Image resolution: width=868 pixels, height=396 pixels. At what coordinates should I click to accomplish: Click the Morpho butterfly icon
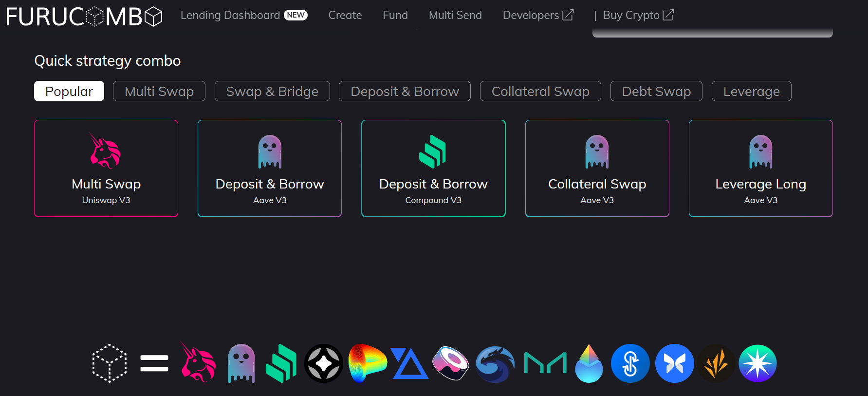click(675, 363)
